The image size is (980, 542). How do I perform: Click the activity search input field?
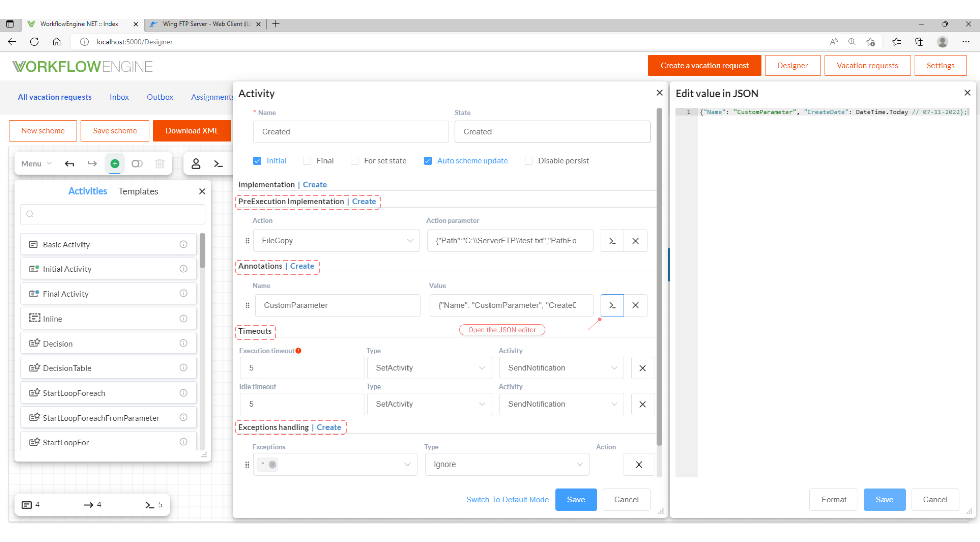113,214
